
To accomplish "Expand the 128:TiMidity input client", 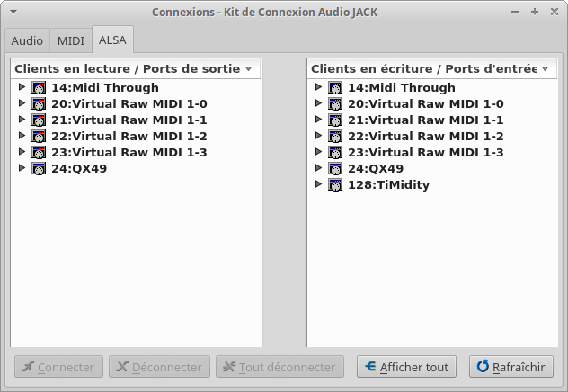I will 318,184.
